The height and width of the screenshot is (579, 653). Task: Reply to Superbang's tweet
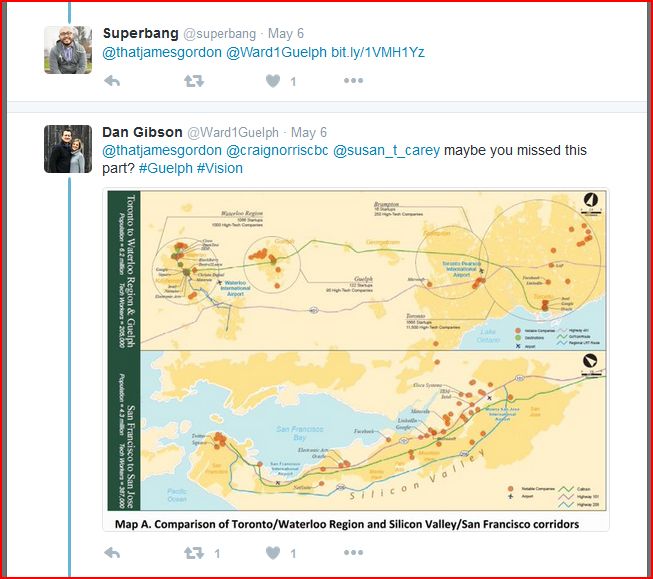(x=112, y=80)
